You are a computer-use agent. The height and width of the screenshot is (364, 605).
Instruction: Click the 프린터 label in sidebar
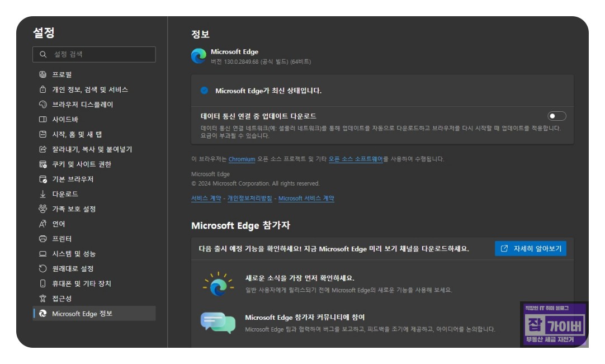pyautogui.click(x=62, y=239)
